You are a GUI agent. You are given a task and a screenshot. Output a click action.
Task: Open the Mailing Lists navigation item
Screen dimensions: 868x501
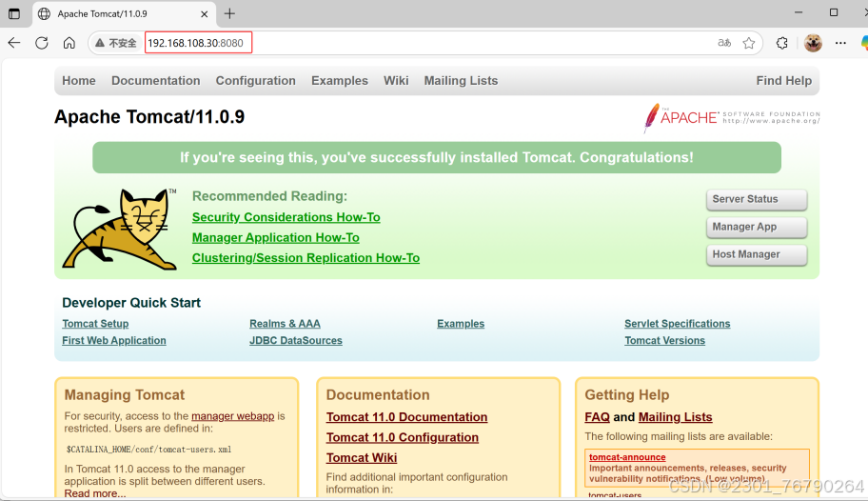(461, 81)
